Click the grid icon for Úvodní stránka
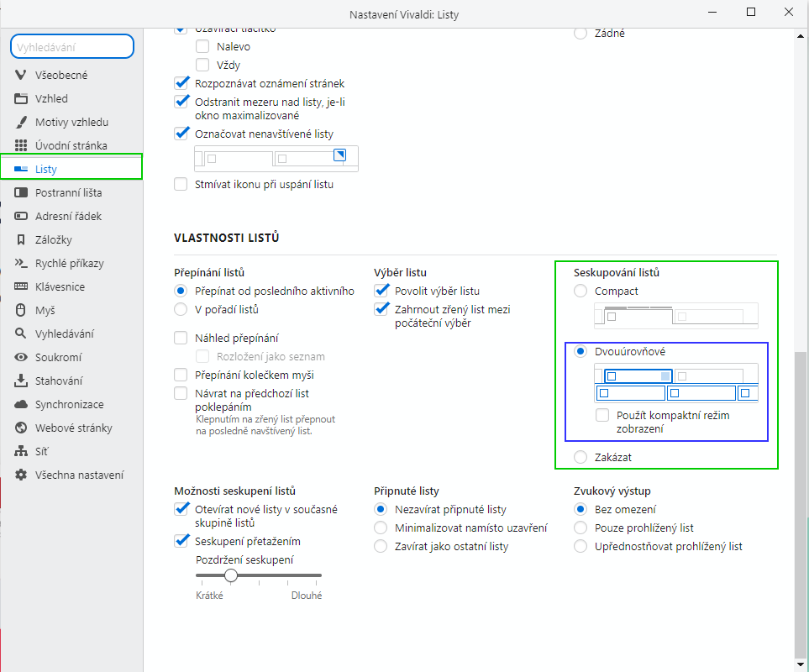Viewport: 809px width, 672px height. pos(21,145)
